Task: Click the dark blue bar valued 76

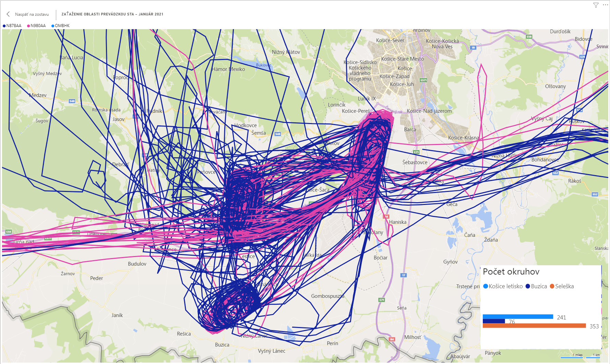Action: [x=494, y=321]
